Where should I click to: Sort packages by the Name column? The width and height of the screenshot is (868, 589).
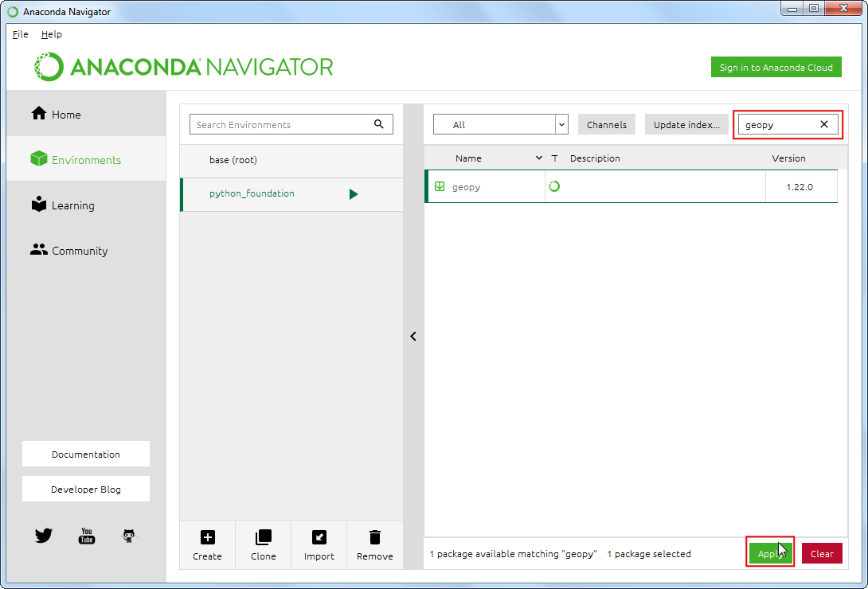(x=468, y=158)
